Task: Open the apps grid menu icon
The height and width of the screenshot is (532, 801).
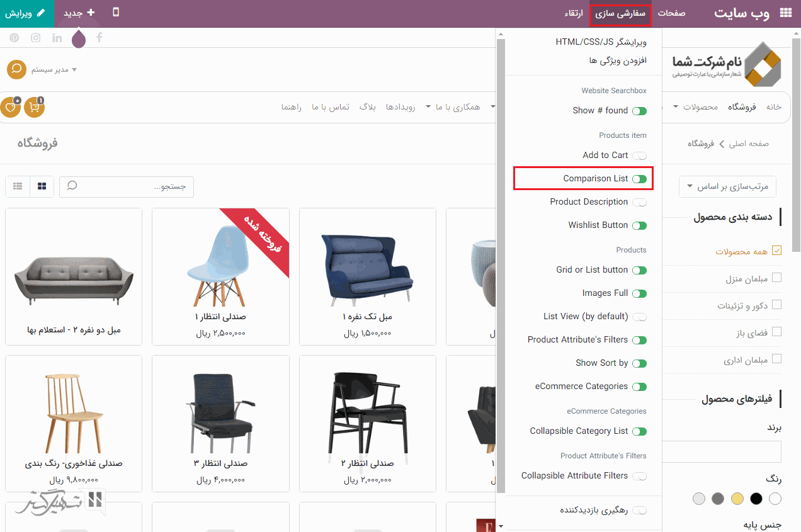Action: [785, 13]
